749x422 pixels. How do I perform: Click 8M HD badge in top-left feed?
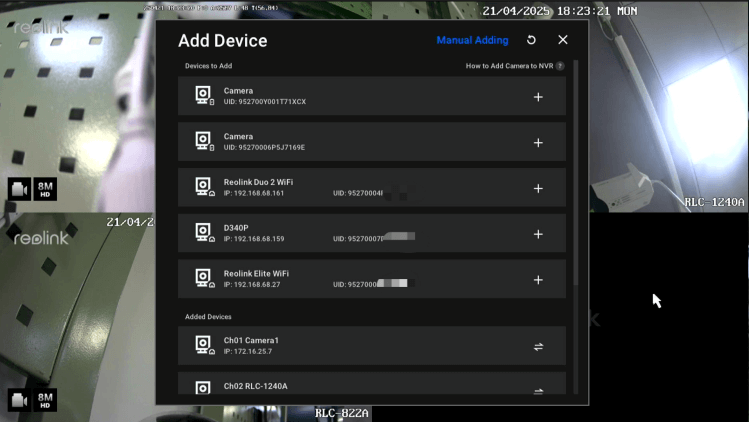point(45,189)
